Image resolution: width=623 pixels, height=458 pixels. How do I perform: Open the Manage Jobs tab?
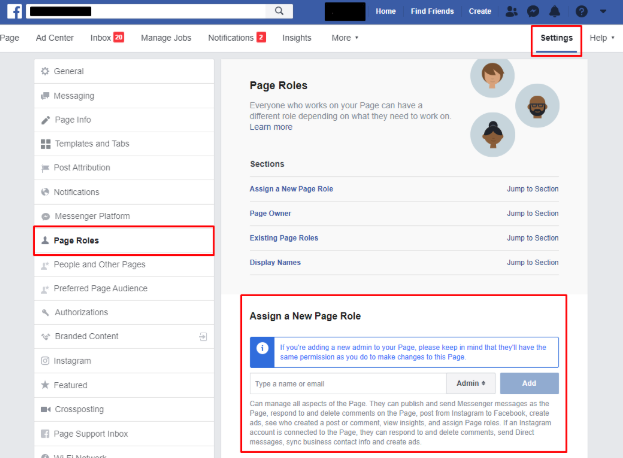pyautogui.click(x=166, y=38)
